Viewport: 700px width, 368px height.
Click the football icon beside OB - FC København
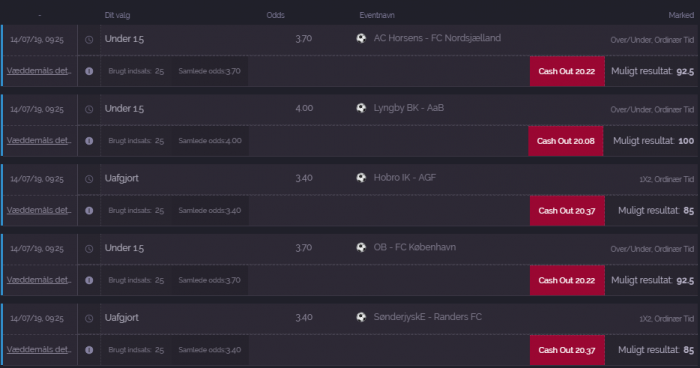point(361,247)
